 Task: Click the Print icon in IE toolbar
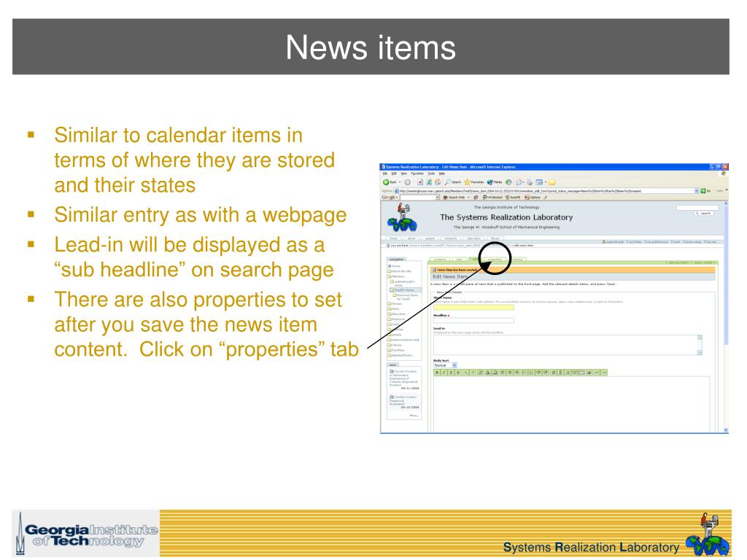(530, 182)
